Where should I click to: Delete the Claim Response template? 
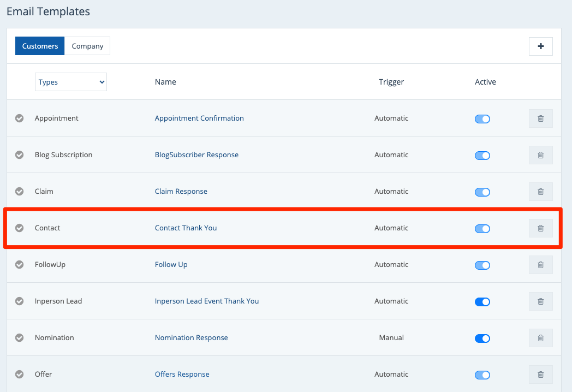pos(540,192)
